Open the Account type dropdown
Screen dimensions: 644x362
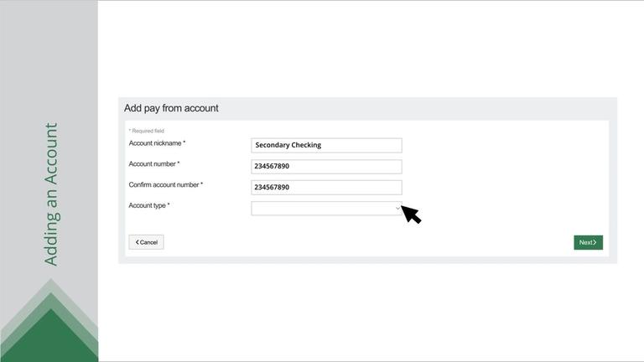tap(326, 208)
